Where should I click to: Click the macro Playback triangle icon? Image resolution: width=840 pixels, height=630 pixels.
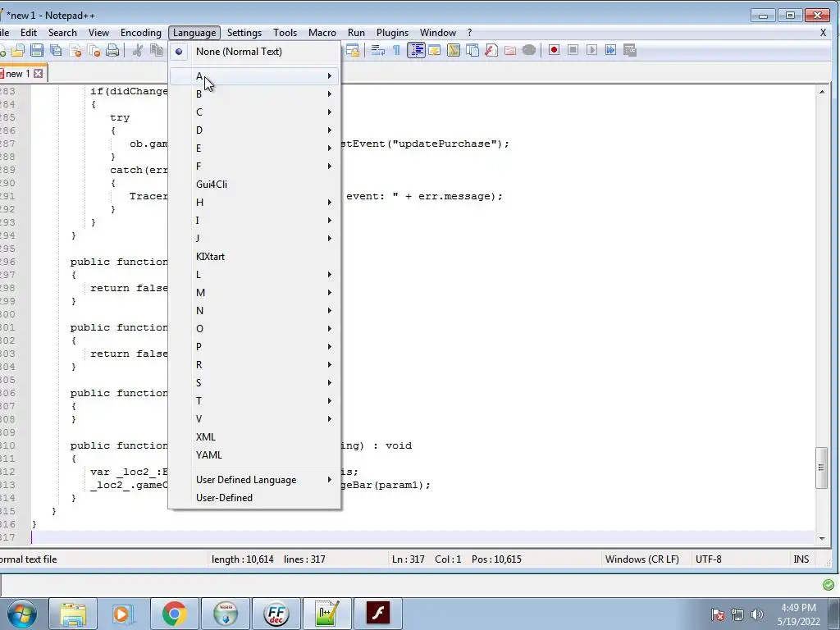coord(591,50)
